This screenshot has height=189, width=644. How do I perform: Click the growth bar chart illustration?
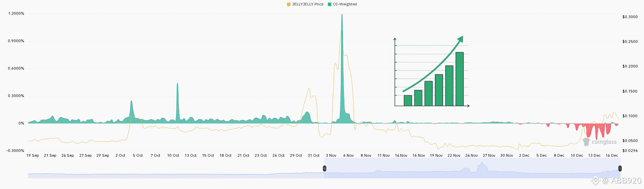point(432,72)
